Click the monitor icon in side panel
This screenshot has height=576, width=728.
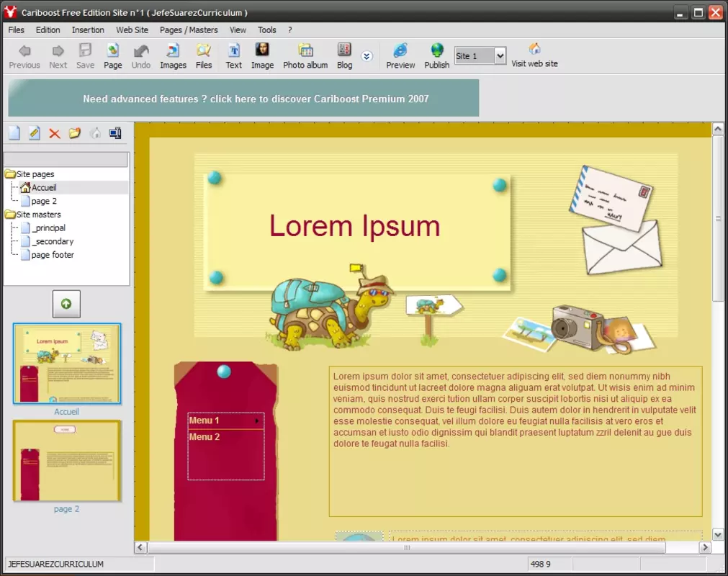[115, 133]
